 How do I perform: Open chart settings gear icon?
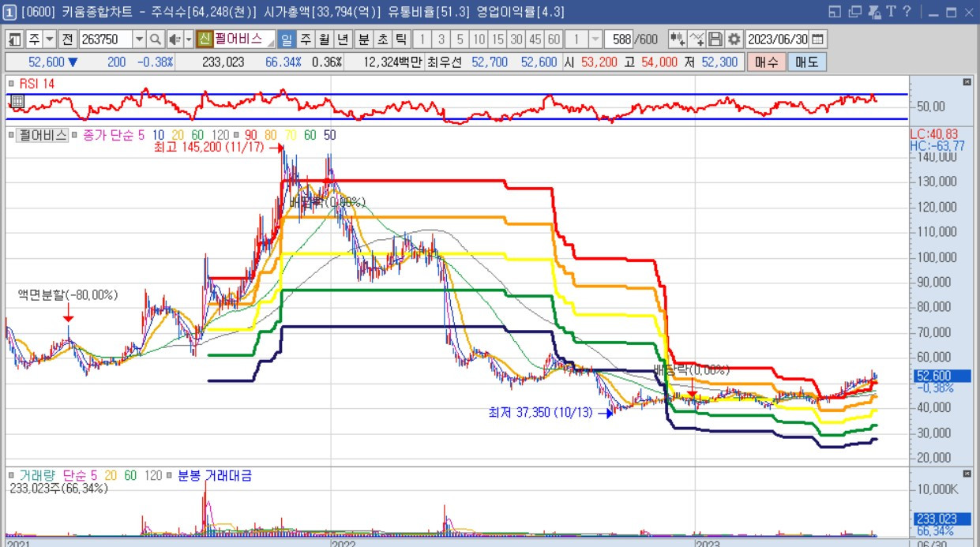734,39
